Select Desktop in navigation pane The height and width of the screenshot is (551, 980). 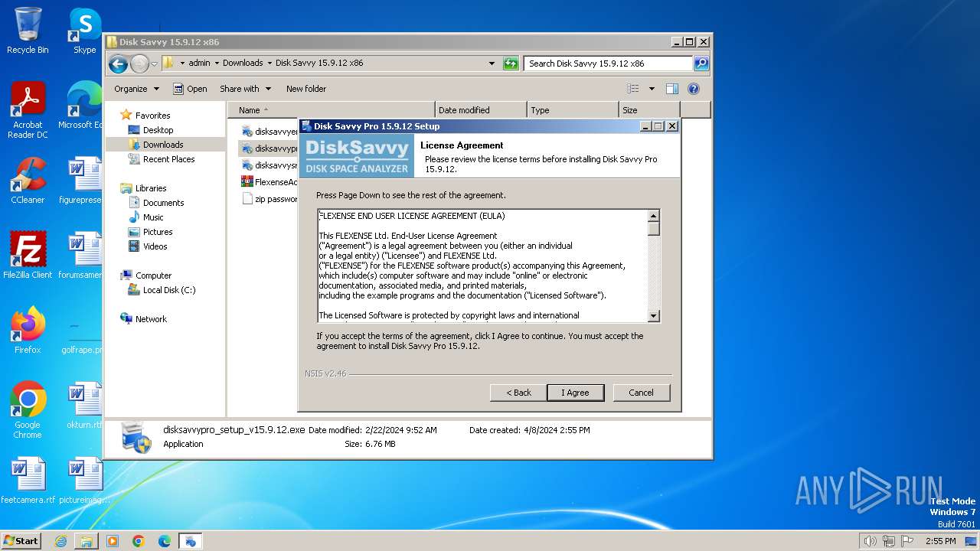pyautogui.click(x=158, y=130)
